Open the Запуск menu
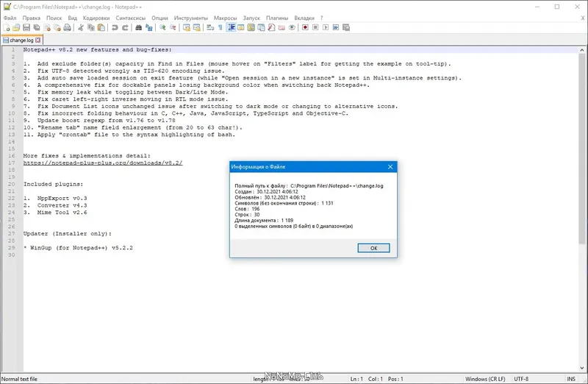This screenshot has width=588, height=384. pyautogui.click(x=251, y=18)
